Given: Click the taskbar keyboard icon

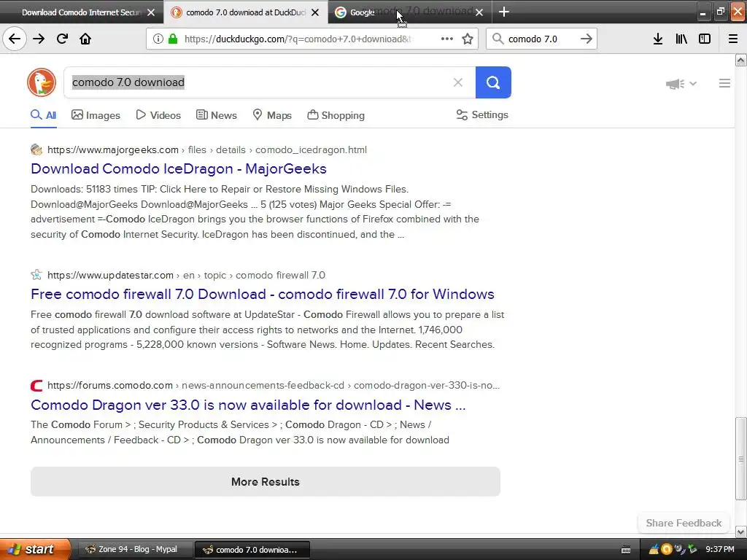Looking at the screenshot, I should [x=626, y=550].
